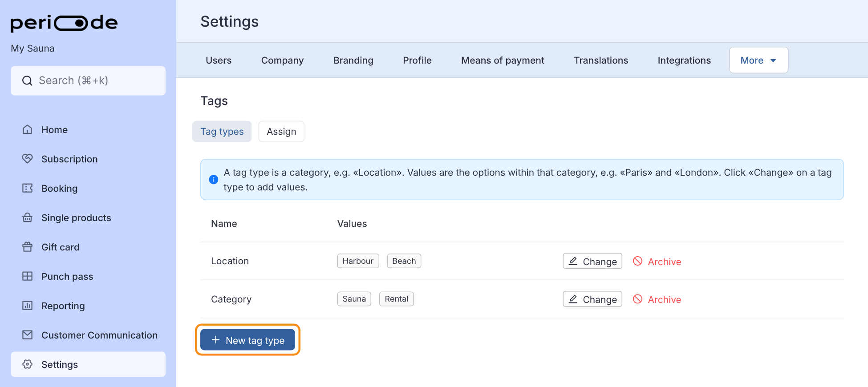Select the Tag types sub-tab

click(222, 132)
